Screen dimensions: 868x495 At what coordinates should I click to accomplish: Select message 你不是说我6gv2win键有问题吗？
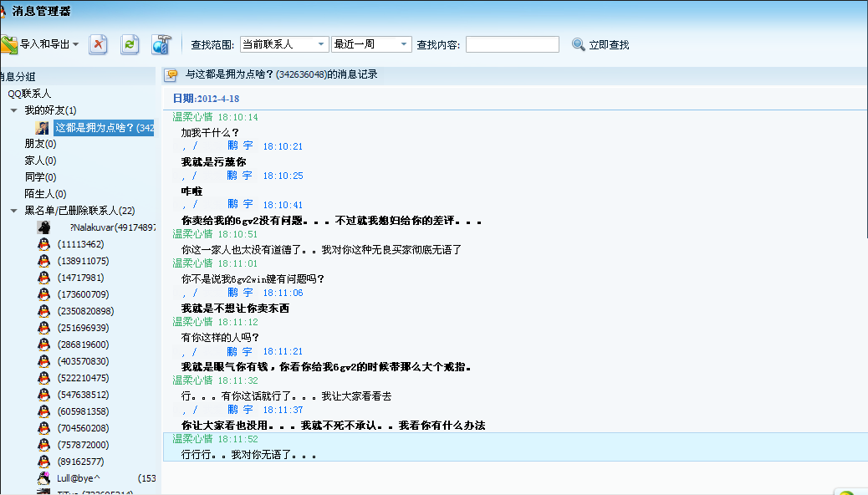[253, 279]
